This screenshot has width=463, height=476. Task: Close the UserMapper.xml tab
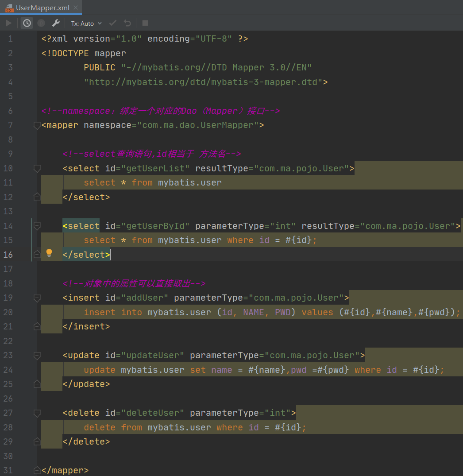pos(76,8)
